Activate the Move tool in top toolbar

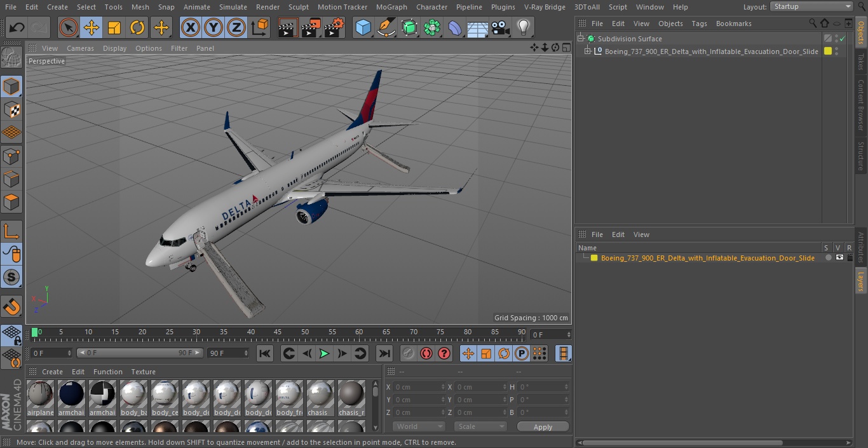point(92,27)
